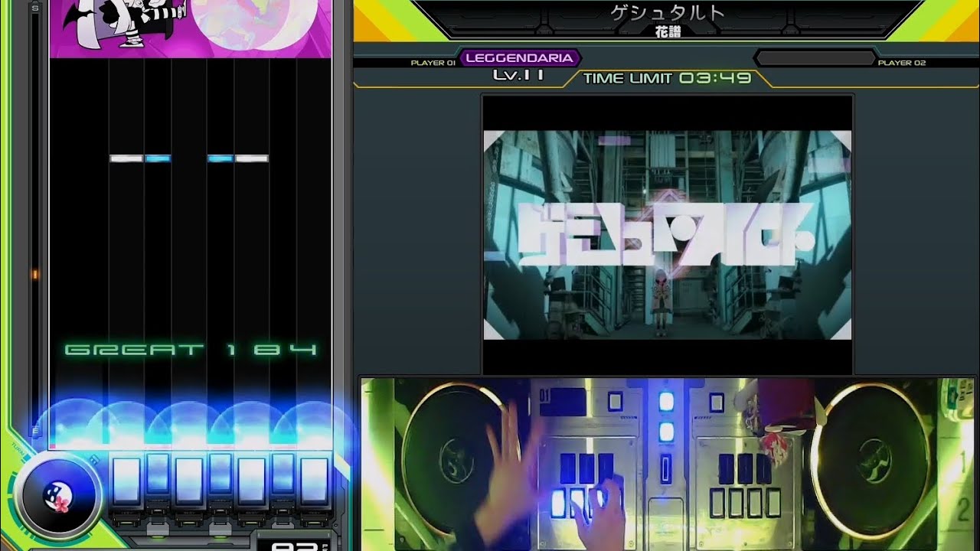Screen dimensions: 980x551
Task: Click the white falling note in lane 2
Action: tap(126, 158)
